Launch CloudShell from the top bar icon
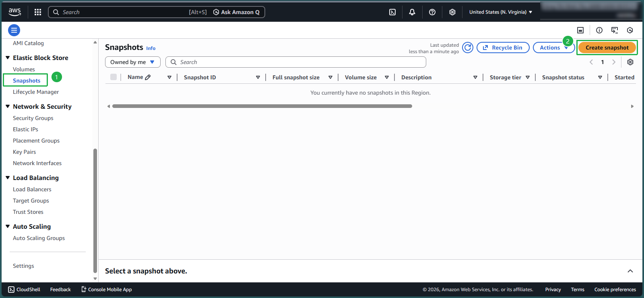644x298 pixels. (392, 12)
